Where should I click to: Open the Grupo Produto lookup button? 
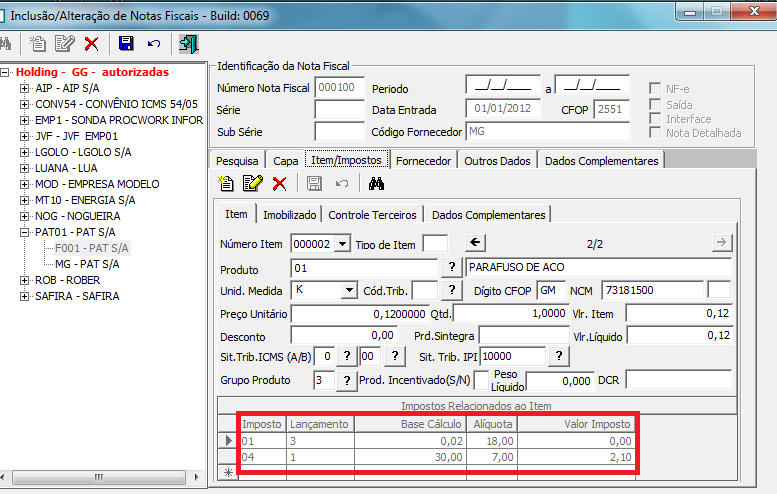(x=346, y=381)
